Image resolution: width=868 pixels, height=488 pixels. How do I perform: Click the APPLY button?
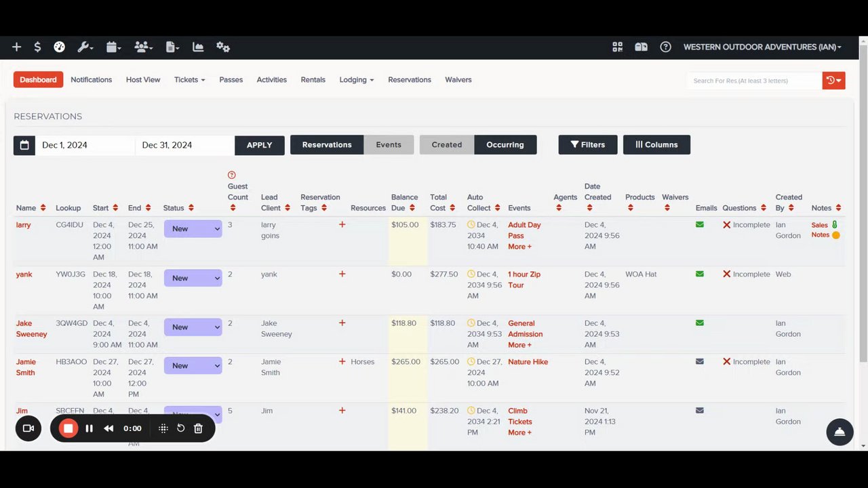click(260, 145)
